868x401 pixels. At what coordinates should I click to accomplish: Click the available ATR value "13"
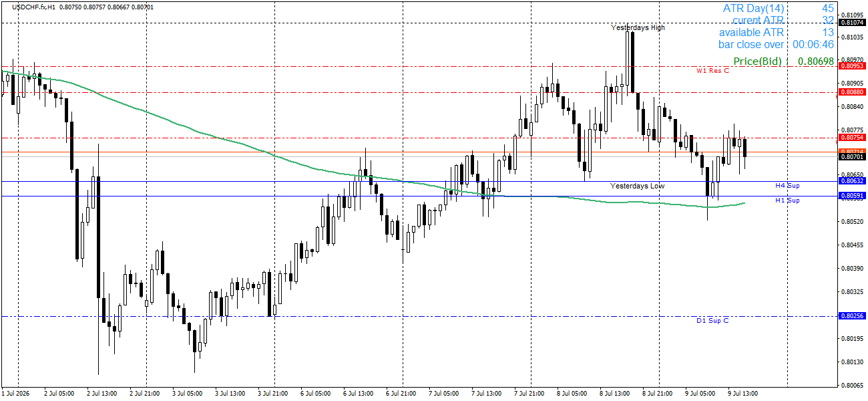(x=828, y=32)
